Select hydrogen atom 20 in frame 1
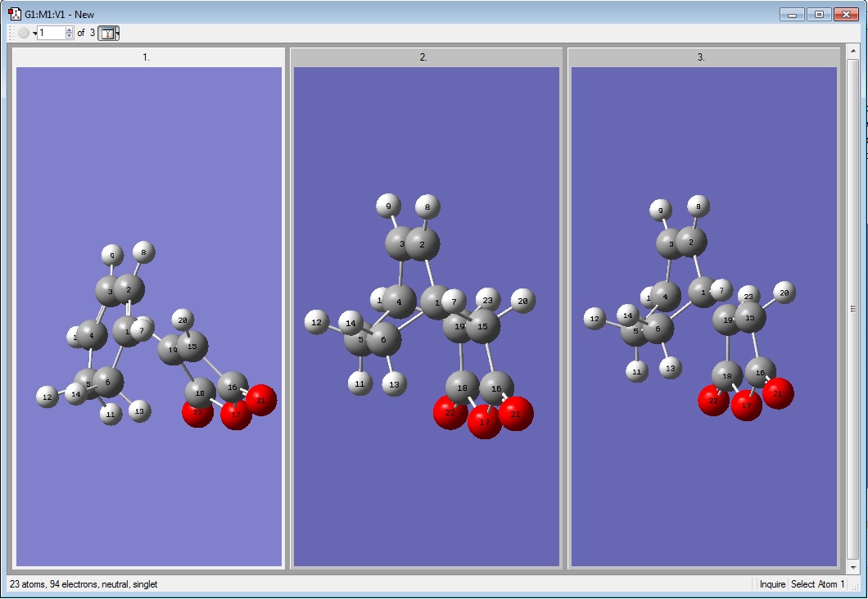Screen dimensions: 868x599 click(x=183, y=320)
